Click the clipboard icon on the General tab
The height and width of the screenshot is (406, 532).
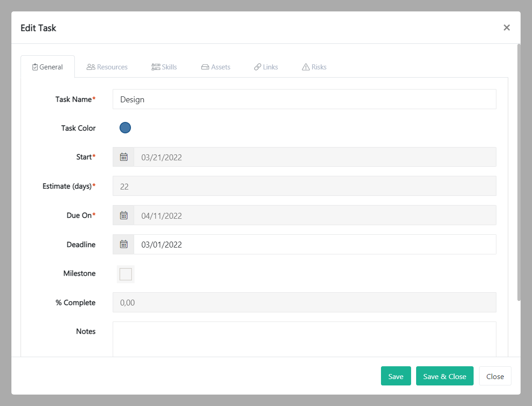click(35, 67)
